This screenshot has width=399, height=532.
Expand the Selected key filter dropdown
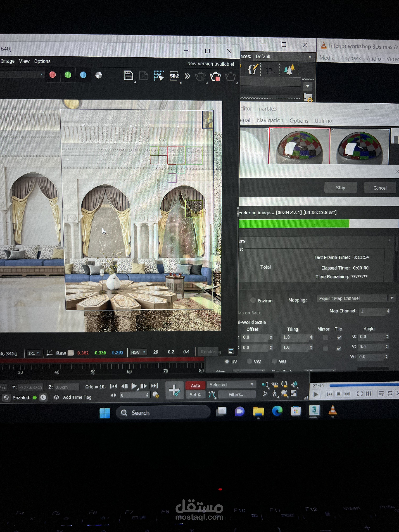pos(231,384)
